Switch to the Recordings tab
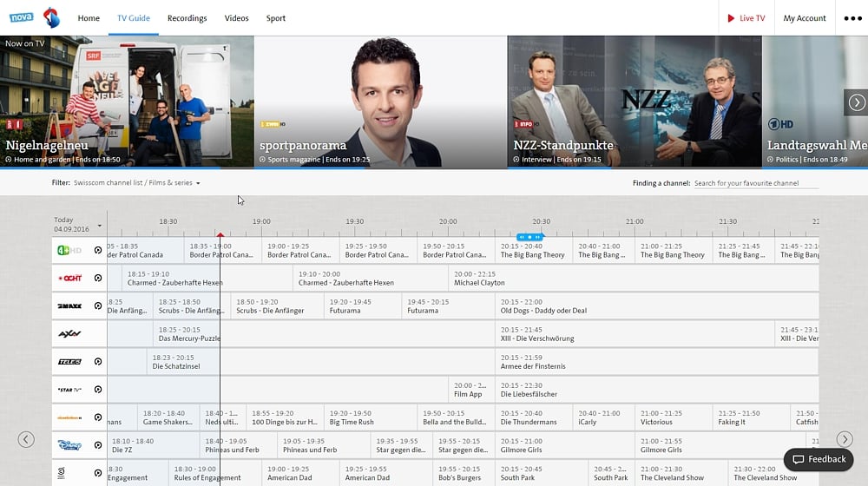868x486 pixels. coord(187,18)
